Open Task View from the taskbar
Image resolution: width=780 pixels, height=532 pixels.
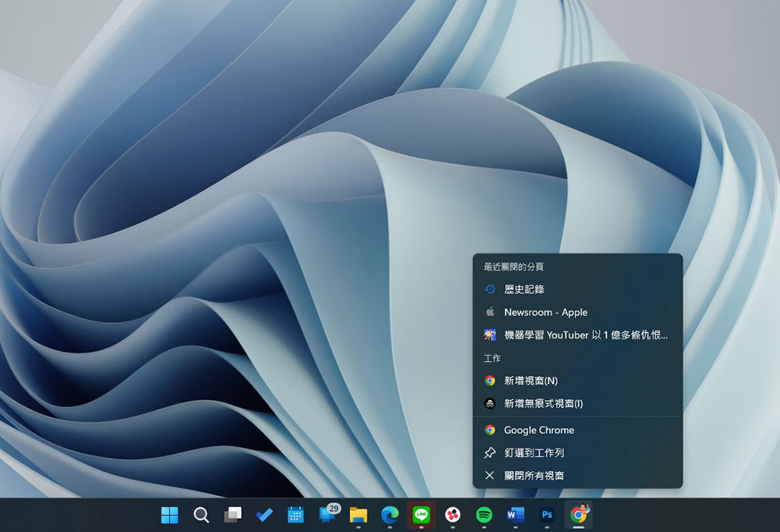[232, 515]
